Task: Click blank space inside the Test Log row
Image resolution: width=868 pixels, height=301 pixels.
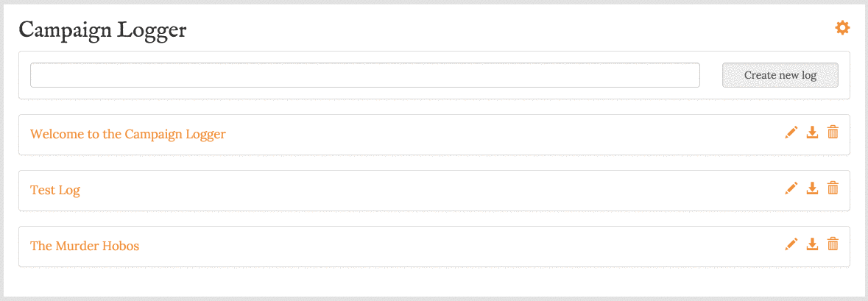Action: coord(431,191)
